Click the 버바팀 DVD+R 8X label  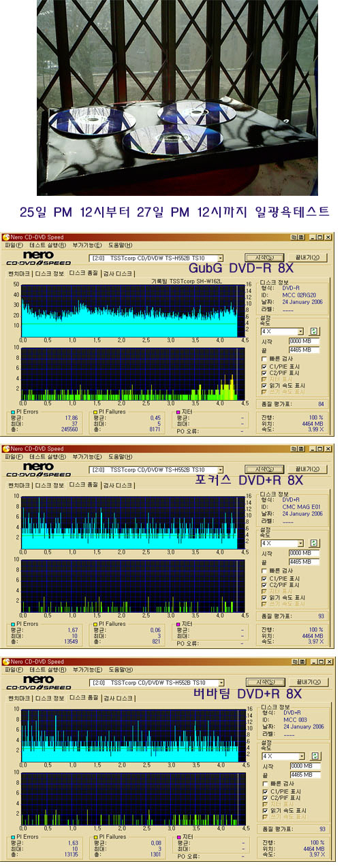click(248, 694)
